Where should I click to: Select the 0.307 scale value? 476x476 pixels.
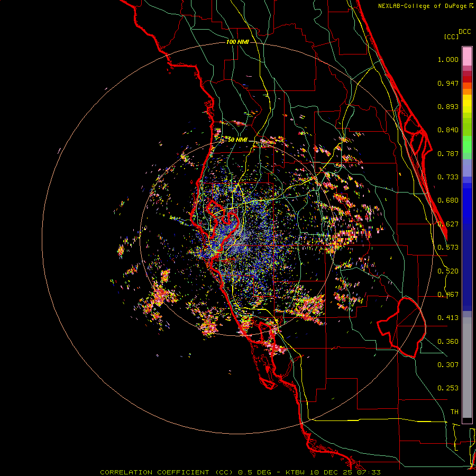[448, 365]
